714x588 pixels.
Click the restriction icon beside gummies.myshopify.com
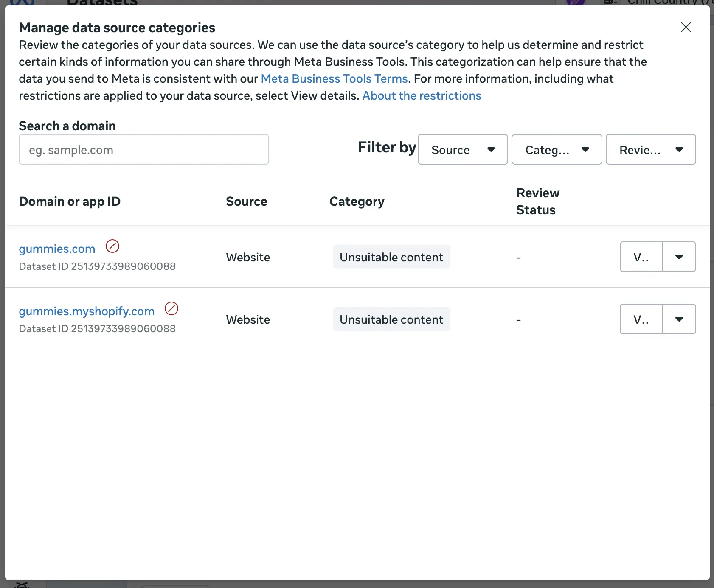[171, 308]
